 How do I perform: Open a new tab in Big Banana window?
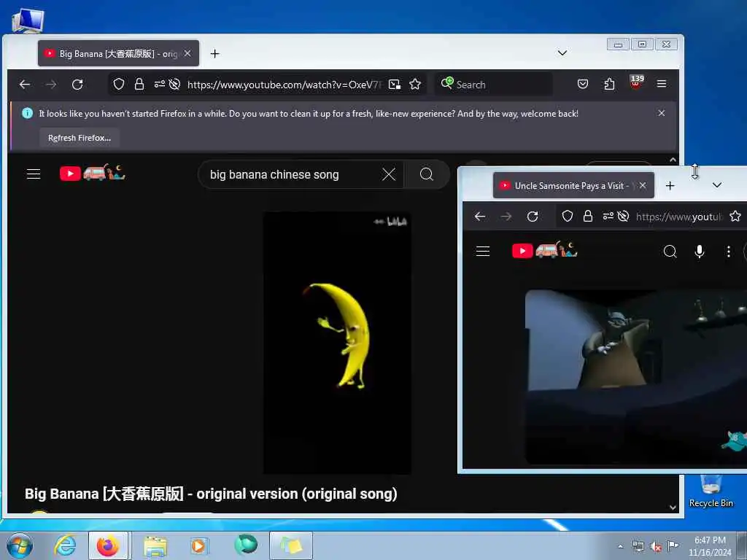click(x=215, y=54)
